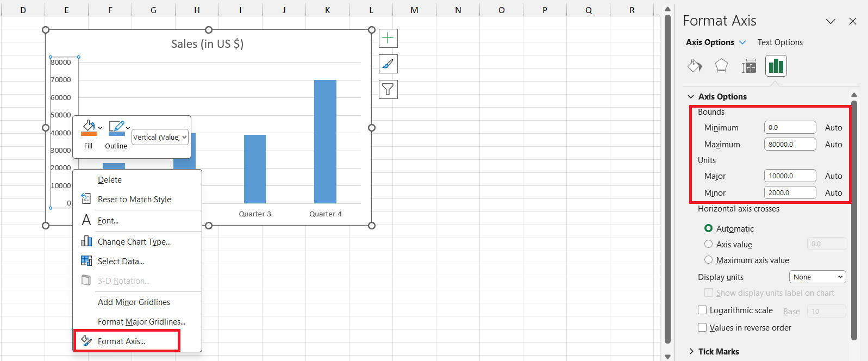Open the Effects pentagon icon tab

721,66
